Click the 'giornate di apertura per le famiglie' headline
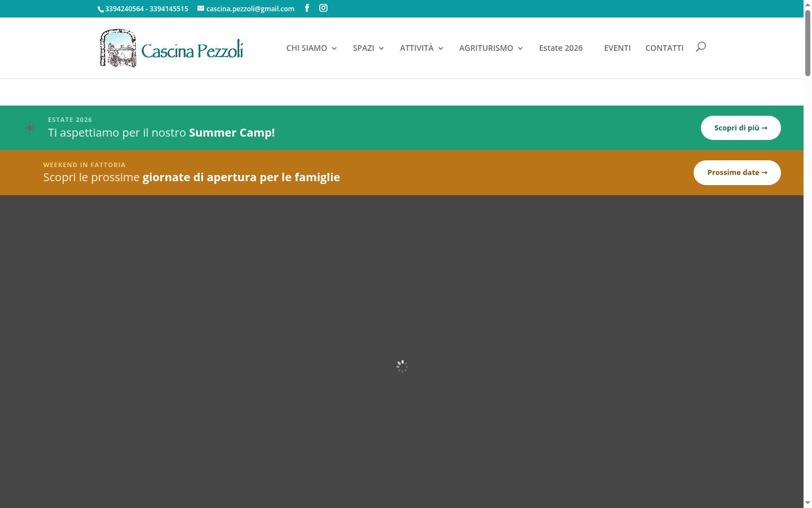Image resolution: width=812 pixels, height=508 pixels. click(241, 177)
